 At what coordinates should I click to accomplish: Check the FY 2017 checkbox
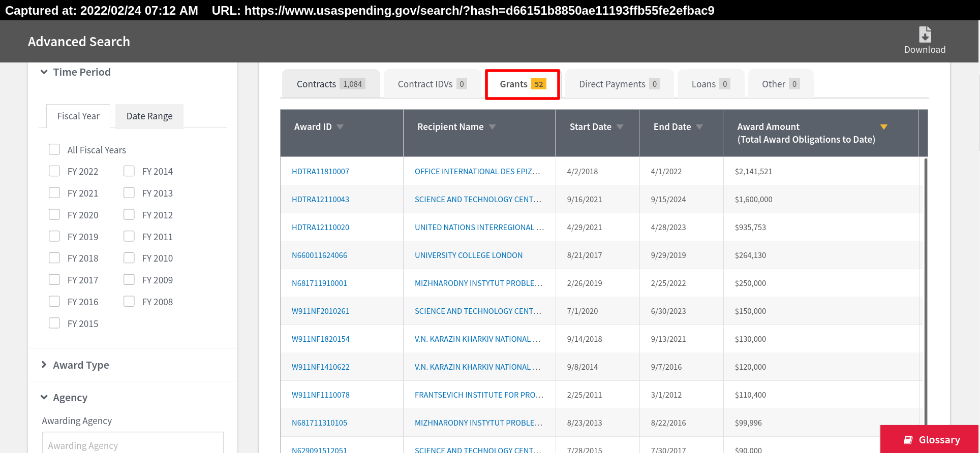(54, 280)
